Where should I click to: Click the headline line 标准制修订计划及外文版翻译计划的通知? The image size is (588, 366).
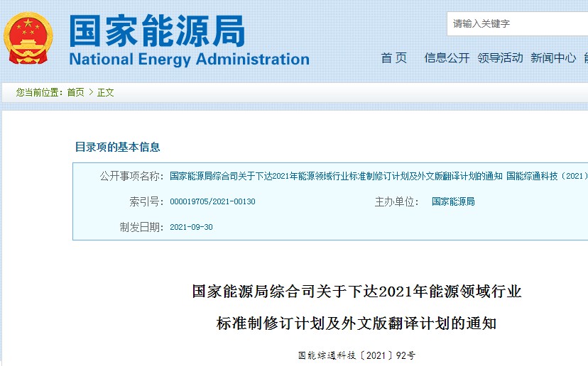pos(356,323)
